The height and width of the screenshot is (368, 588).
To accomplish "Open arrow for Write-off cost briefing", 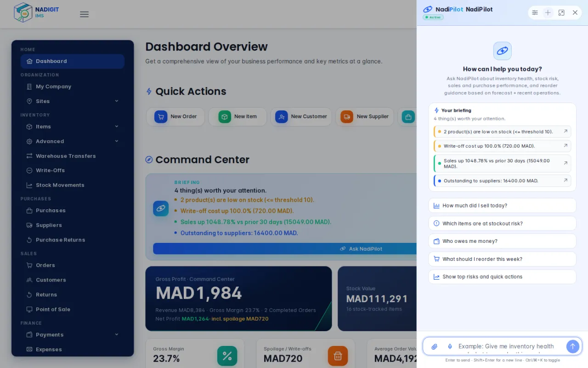I will tap(565, 146).
